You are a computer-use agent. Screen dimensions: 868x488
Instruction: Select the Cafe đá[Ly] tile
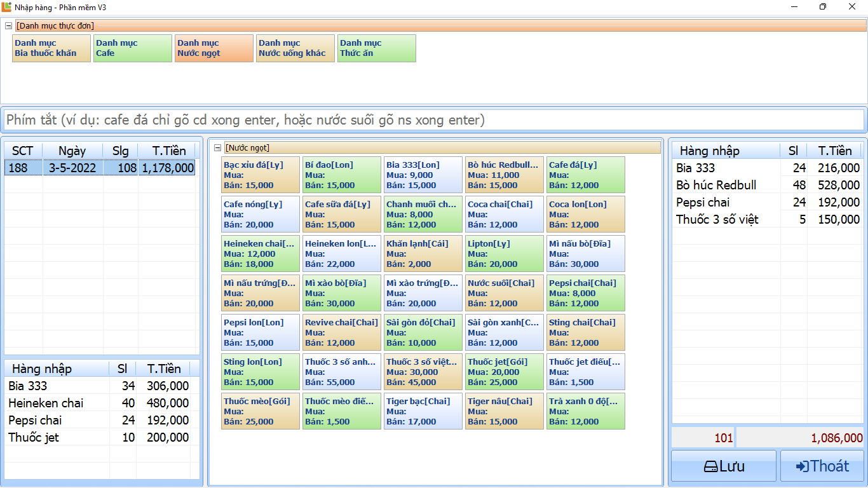586,175
